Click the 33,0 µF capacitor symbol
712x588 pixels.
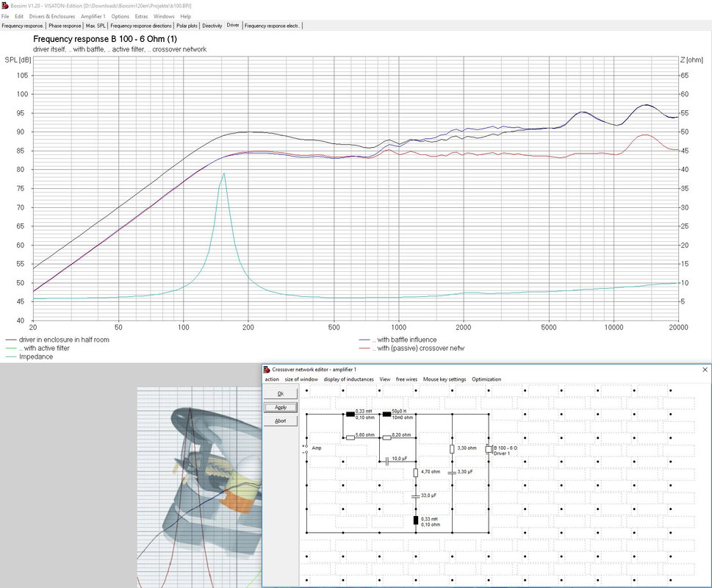tap(415, 496)
